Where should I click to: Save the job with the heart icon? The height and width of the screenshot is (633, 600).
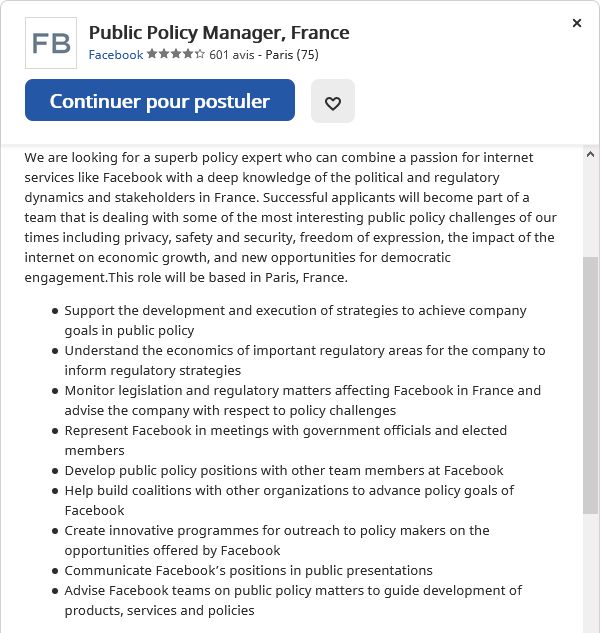[333, 102]
